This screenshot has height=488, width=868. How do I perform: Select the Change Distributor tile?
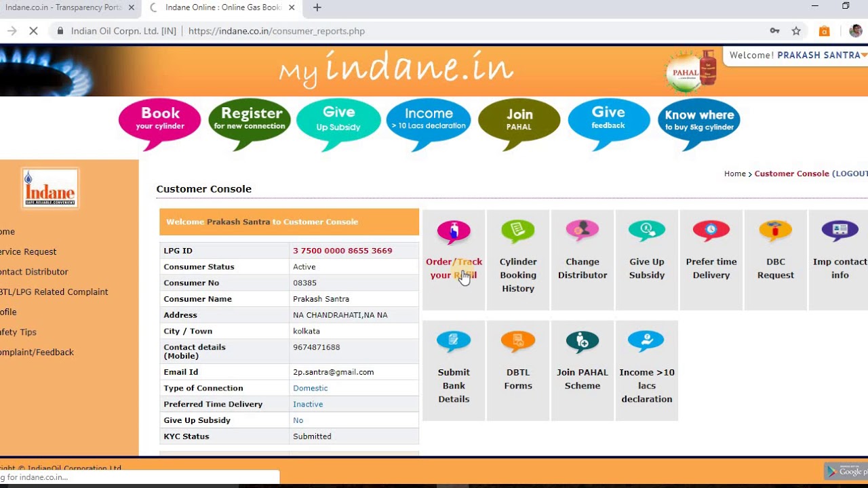[x=583, y=260]
